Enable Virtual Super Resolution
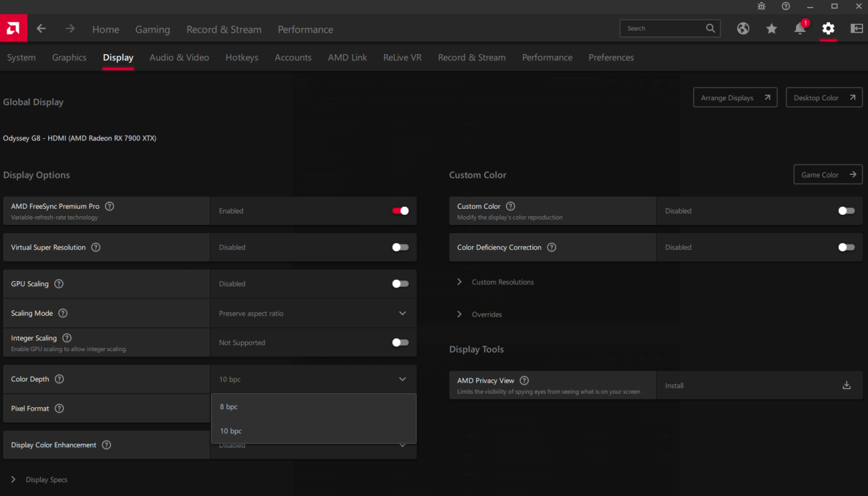Viewport: 868px width, 496px height. pos(400,247)
